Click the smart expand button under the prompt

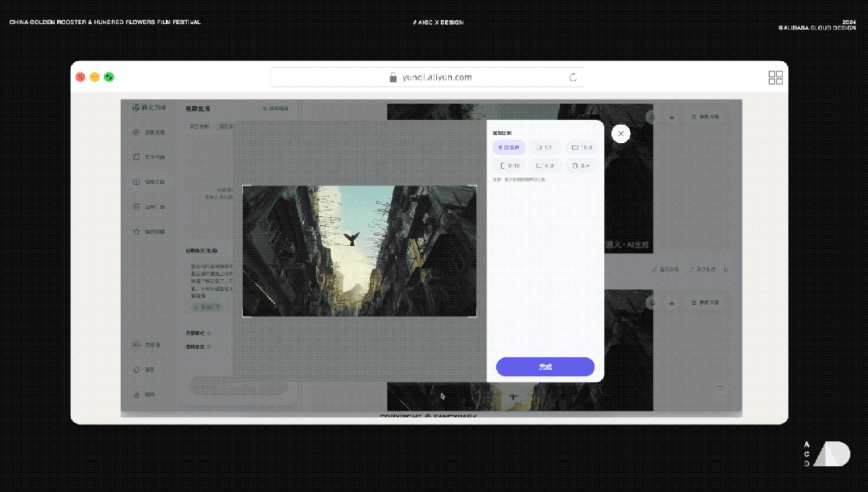tap(207, 306)
